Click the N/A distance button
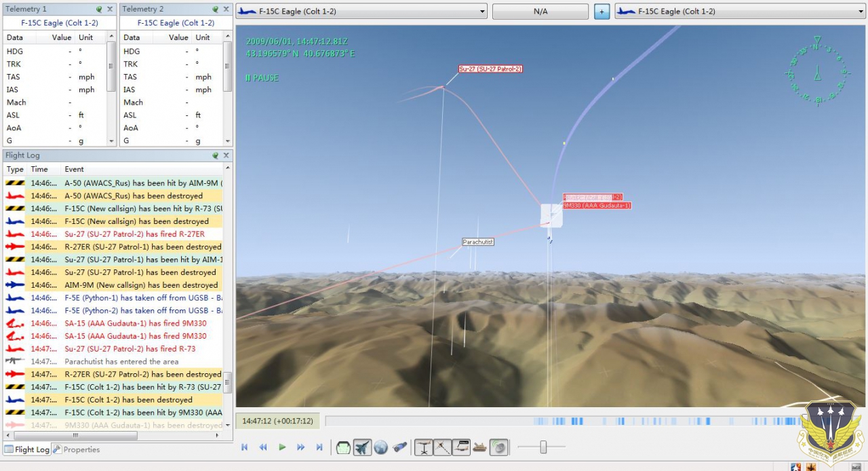 tap(540, 12)
